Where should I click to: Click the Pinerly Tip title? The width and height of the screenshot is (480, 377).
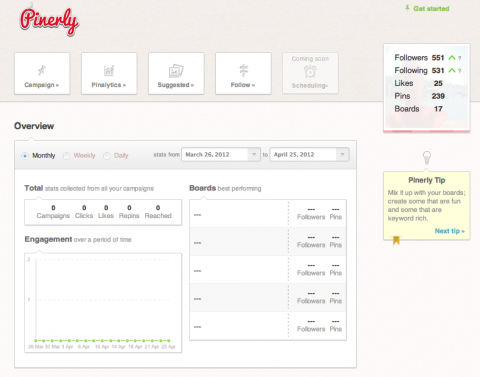click(427, 180)
